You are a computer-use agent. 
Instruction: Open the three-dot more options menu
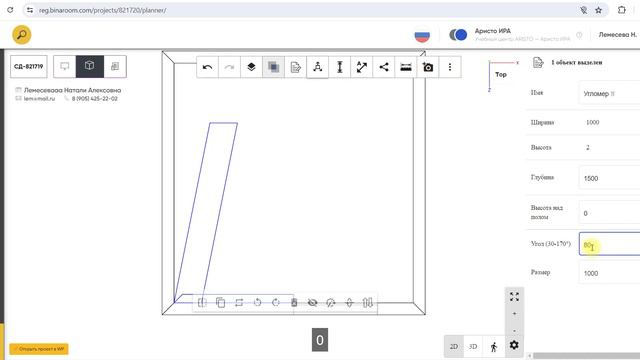(x=450, y=67)
